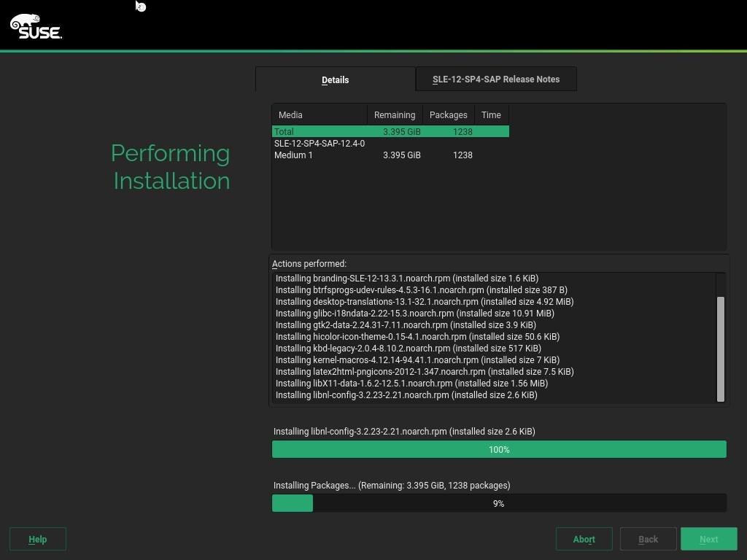Click the Actions performed log scrollbar thumb

(721, 349)
